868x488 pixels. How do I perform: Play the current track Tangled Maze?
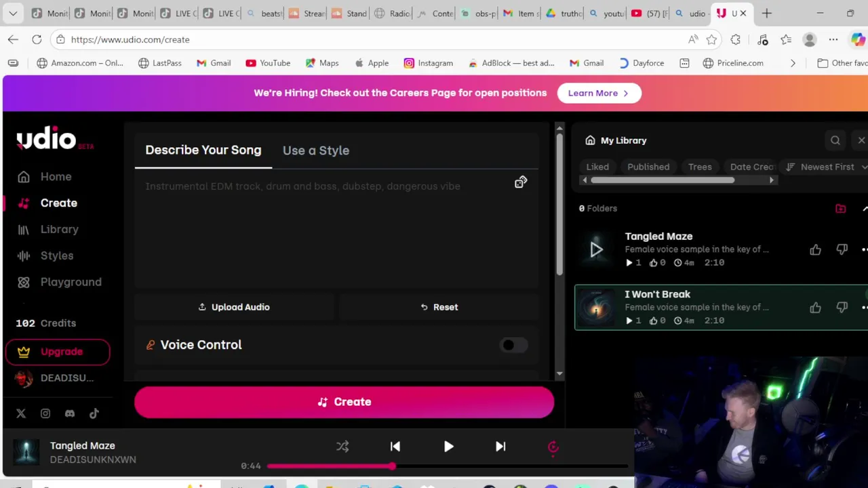click(448, 447)
